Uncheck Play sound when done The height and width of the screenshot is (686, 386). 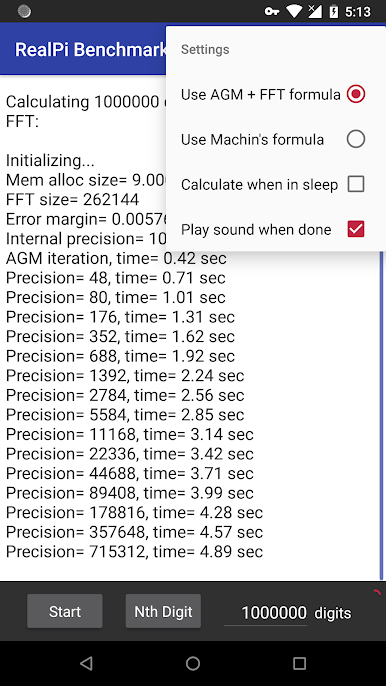tap(355, 229)
